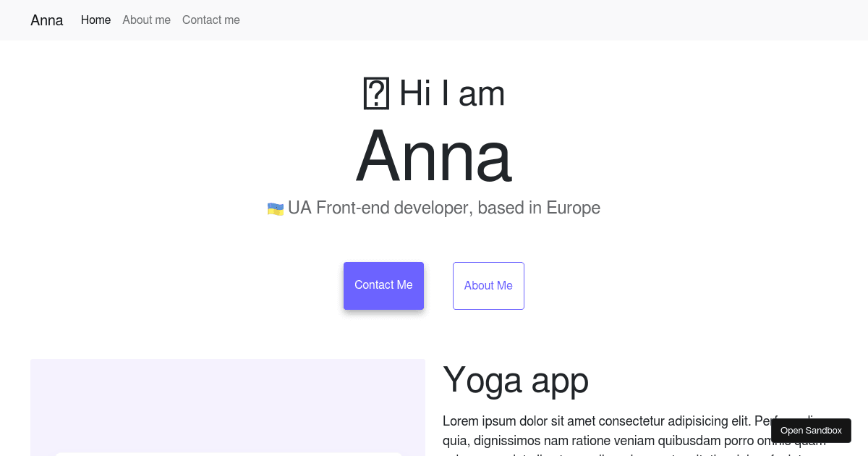Click the large 'Anna' hero title
Viewport: 868px width, 456px height.
point(433,156)
